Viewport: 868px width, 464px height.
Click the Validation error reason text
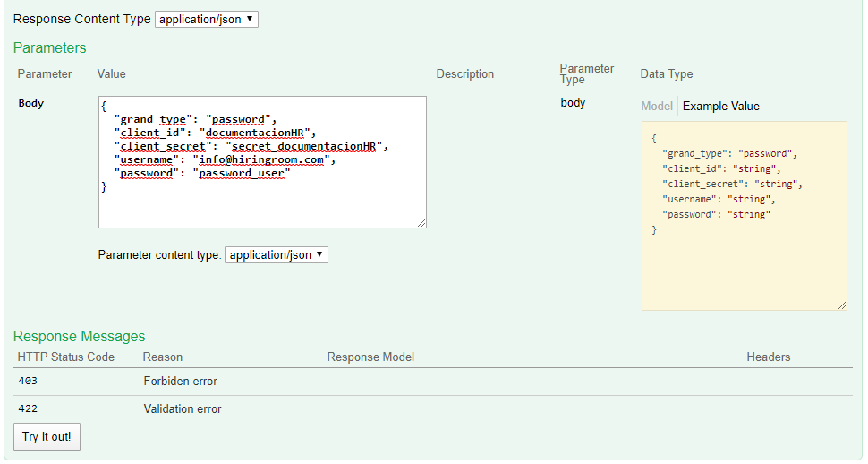click(183, 409)
